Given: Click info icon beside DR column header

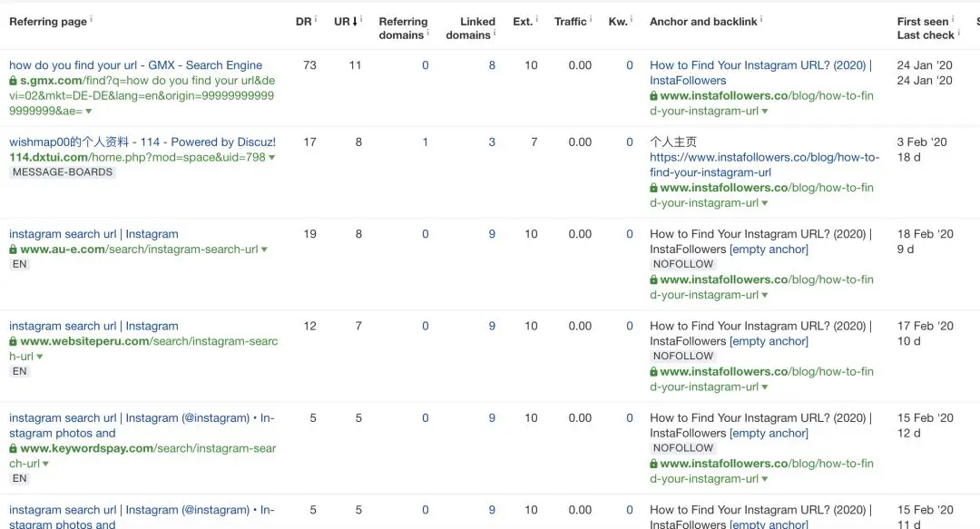Looking at the screenshot, I should (x=316, y=18).
